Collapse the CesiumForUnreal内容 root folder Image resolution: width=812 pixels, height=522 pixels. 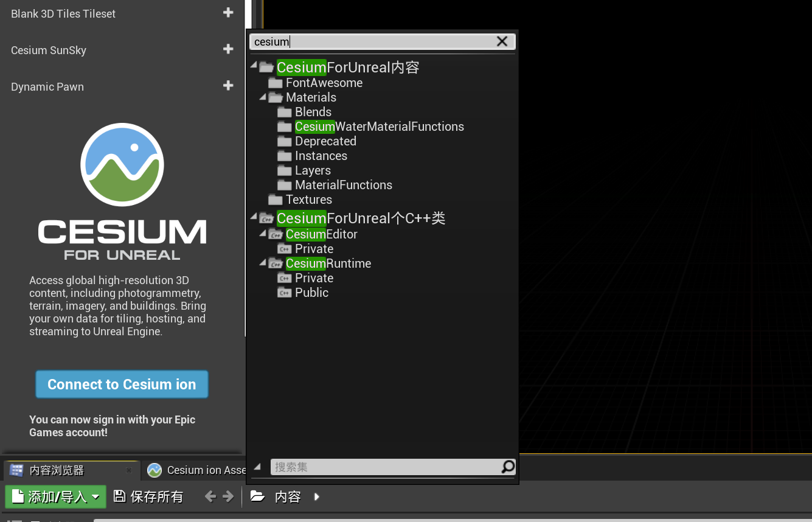pos(254,65)
